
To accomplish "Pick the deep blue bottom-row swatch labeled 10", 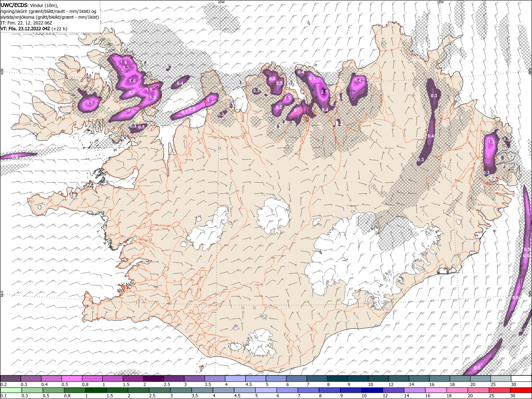I will pyautogui.click(x=372, y=390).
